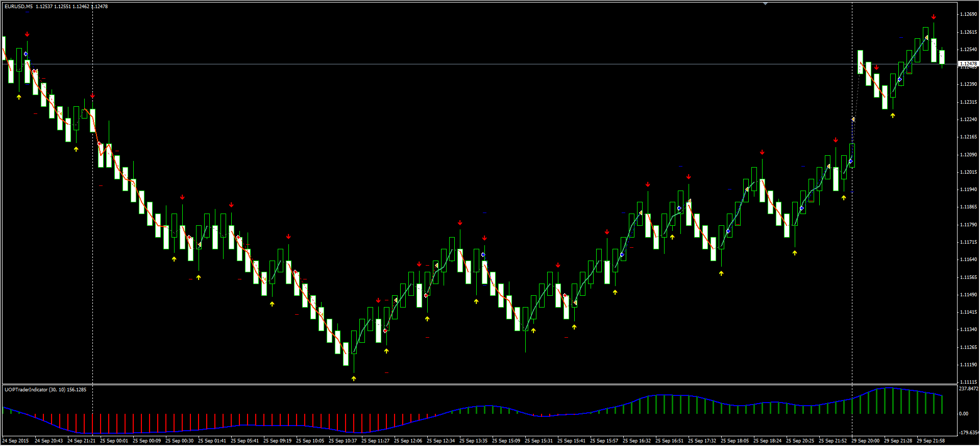
Task: Click time label 25 Sep 13:35
Action: pos(473,440)
